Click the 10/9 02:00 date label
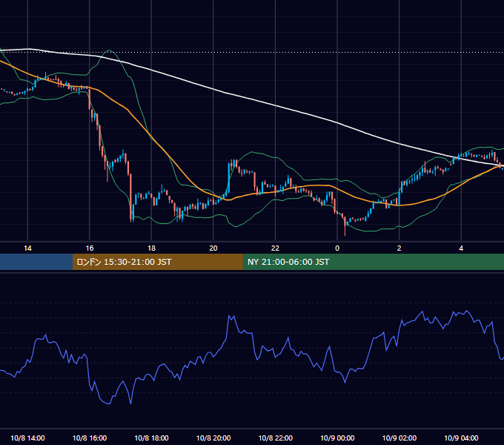The width and height of the screenshot is (504, 445). click(399, 438)
